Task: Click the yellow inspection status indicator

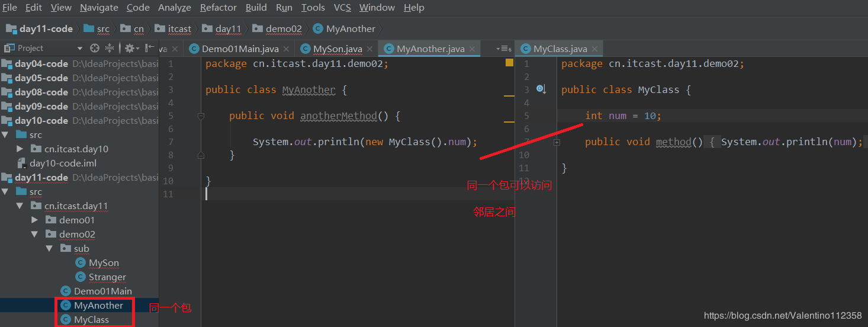Action: pyautogui.click(x=509, y=62)
